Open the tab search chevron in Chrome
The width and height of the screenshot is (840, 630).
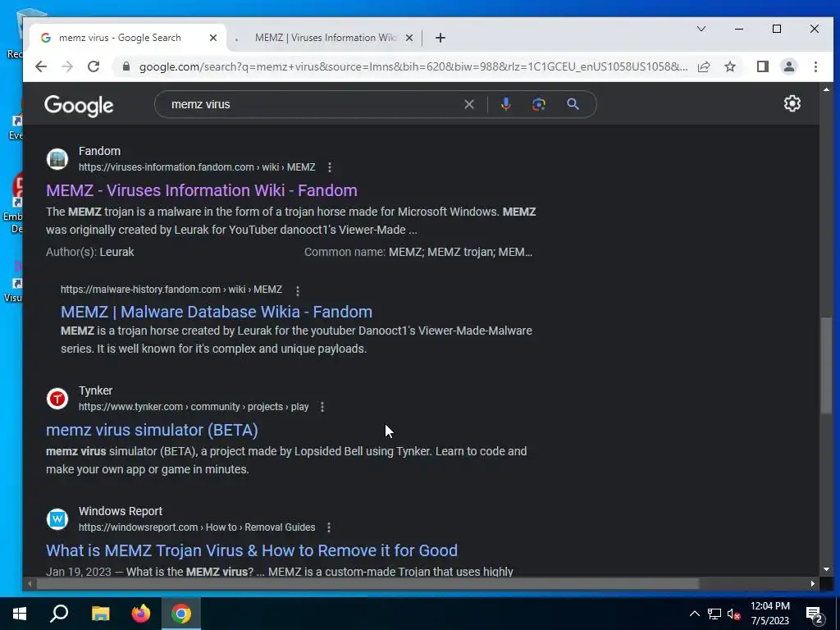click(701, 29)
